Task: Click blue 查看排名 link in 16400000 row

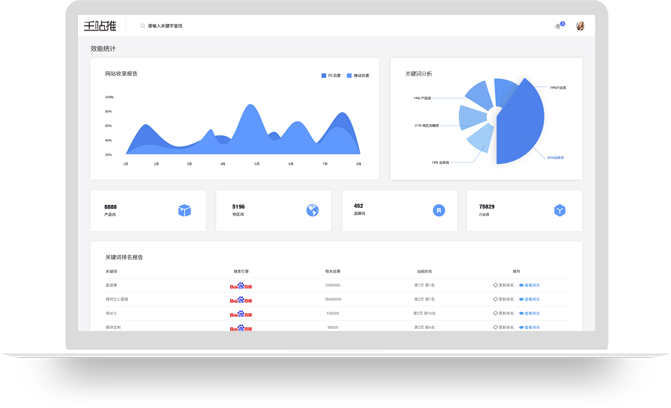Action: click(x=532, y=299)
